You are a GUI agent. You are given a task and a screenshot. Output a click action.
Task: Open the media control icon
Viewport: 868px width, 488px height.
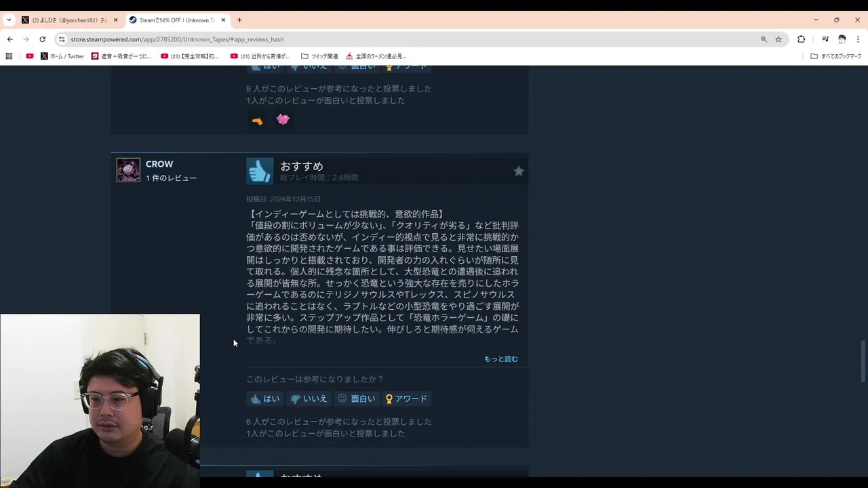tap(825, 39)
